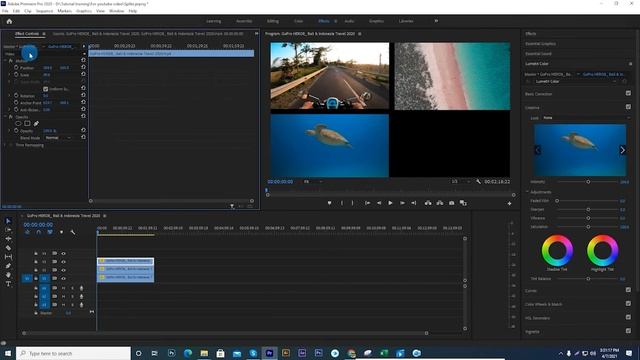The image size is (640, 360).
Task: Toggle Color Wheels & Match checkbox
Action: [x=628, y=304]
